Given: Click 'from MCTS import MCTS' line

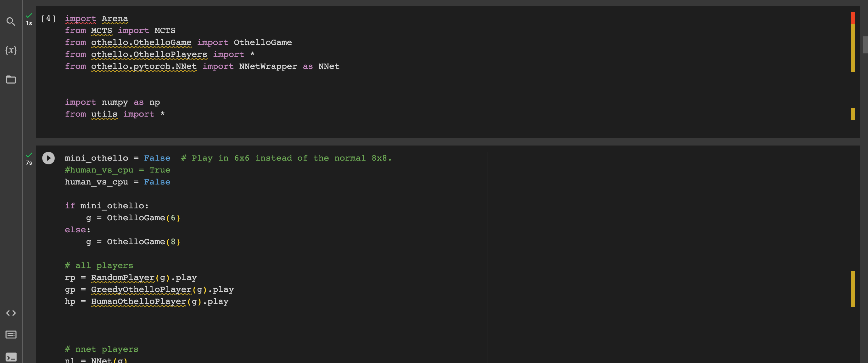Looking at the screenshot, I should [x=120, y=30].
